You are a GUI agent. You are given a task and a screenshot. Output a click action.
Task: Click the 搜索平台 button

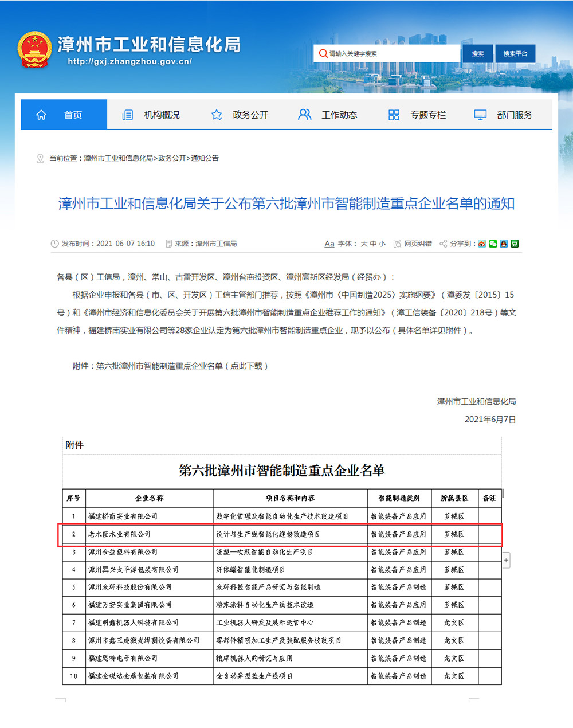coord(515,53)
